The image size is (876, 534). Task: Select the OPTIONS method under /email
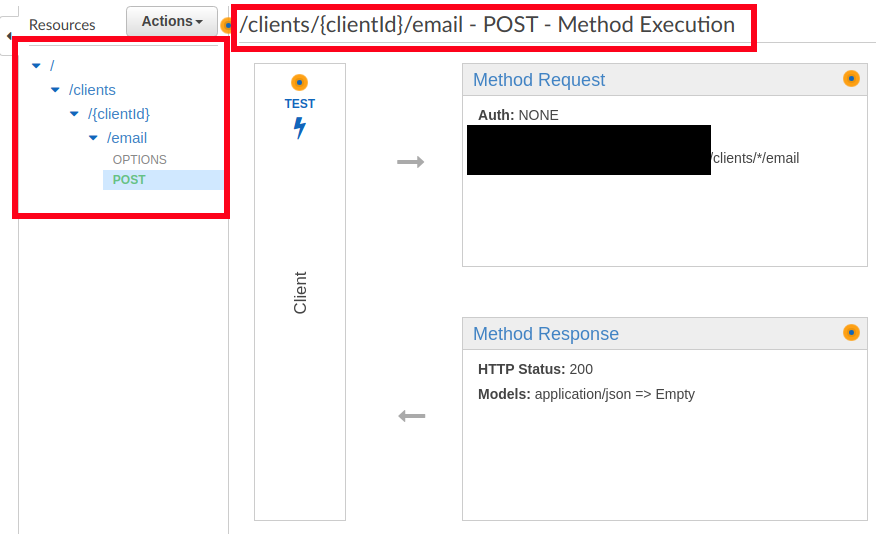pos(140,160)
